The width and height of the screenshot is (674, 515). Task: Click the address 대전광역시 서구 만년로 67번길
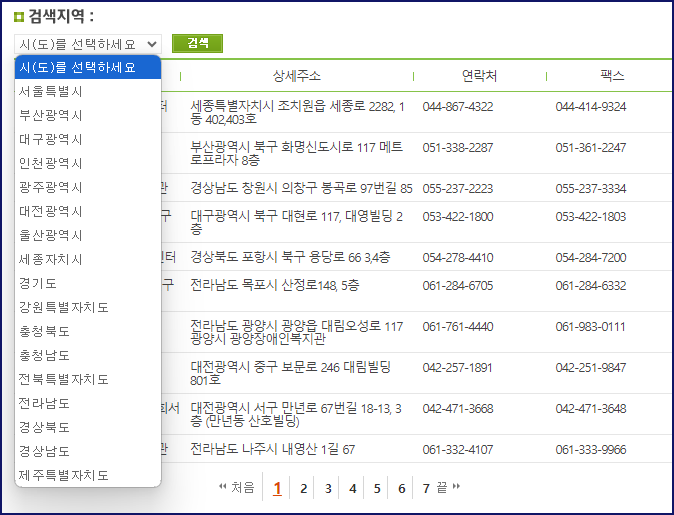296,414
